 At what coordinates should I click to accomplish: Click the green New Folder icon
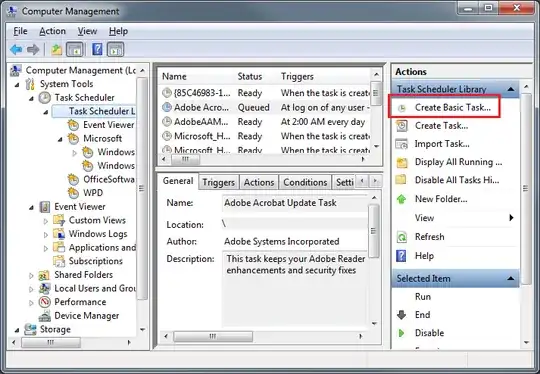[x=401, y=199]
